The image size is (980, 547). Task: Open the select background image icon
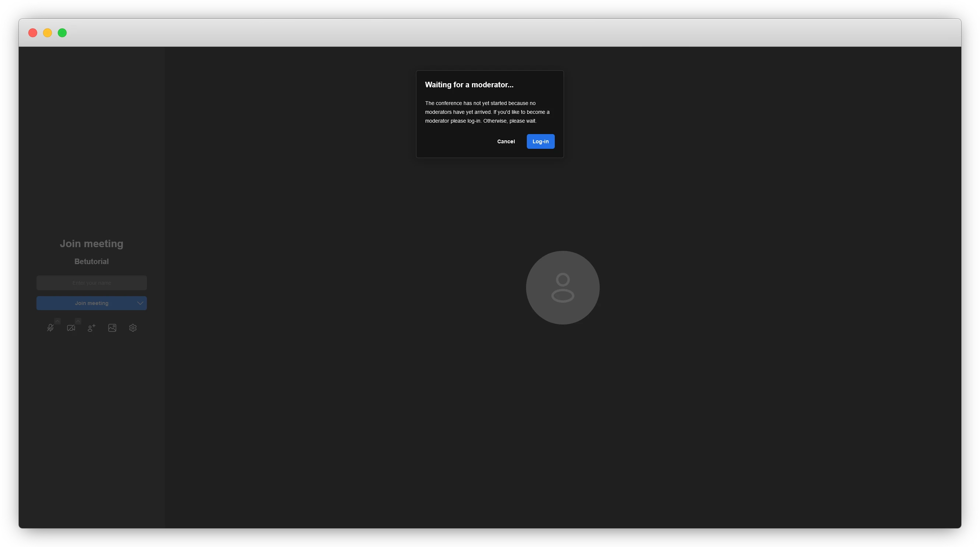(x=112, y=328)
